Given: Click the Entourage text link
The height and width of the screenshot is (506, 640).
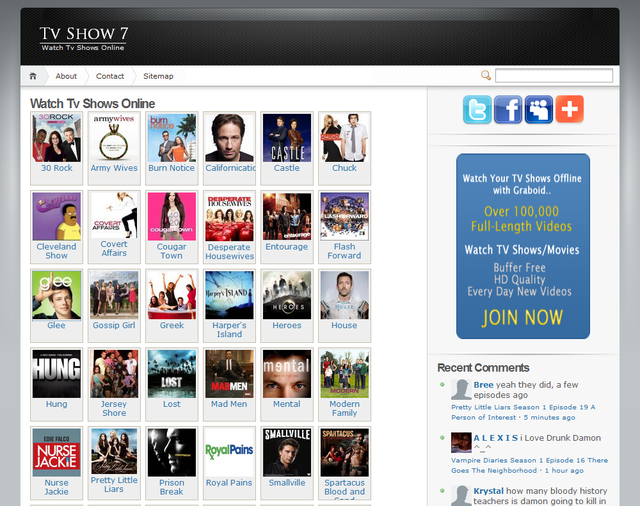Looking at the screenshot, I should 287,246.
